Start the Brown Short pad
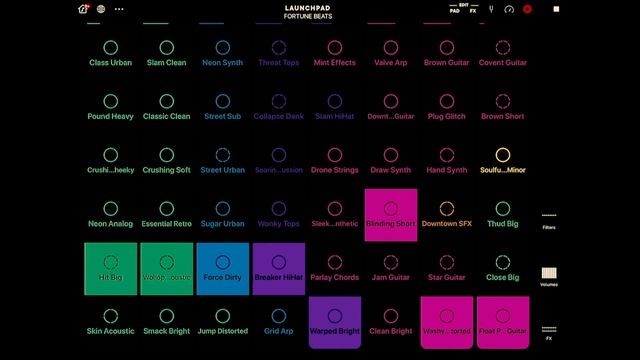Viewport: 640px width, 360px height. click(503, 108)
